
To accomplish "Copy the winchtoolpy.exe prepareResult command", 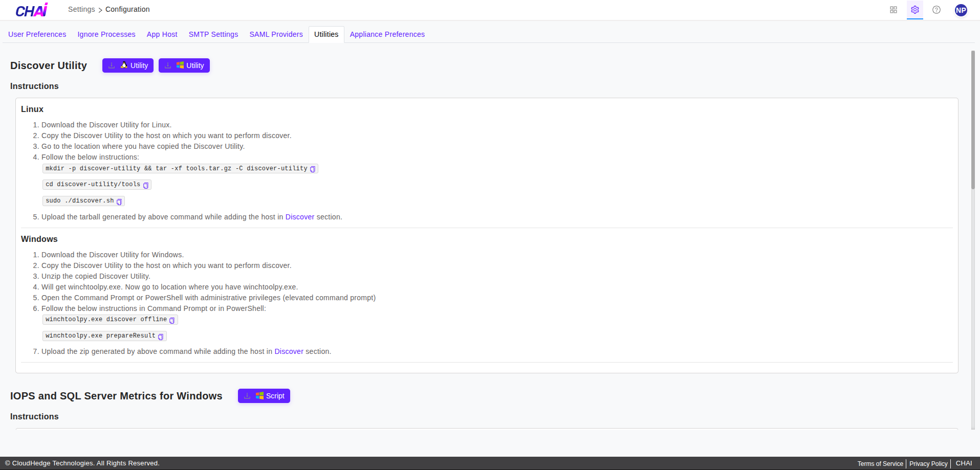I will click(161, 337).
